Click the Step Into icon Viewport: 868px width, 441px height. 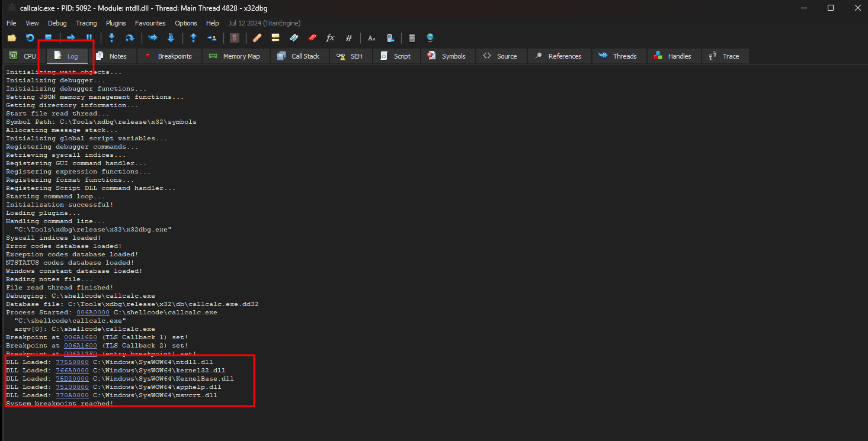tap(111, 38)
